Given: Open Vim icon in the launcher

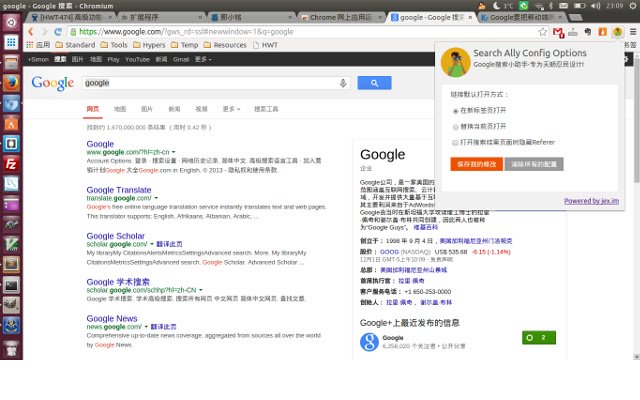Looking at the screenshot, I should [x=11, y=244].
